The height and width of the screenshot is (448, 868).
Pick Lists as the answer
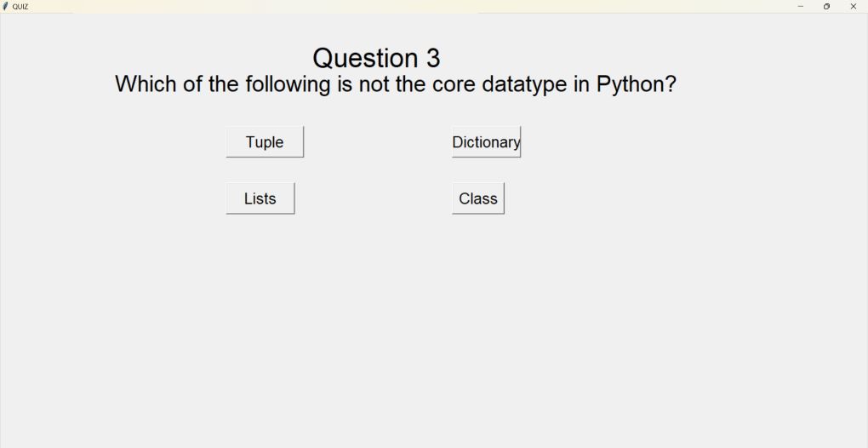pos(260,198)
